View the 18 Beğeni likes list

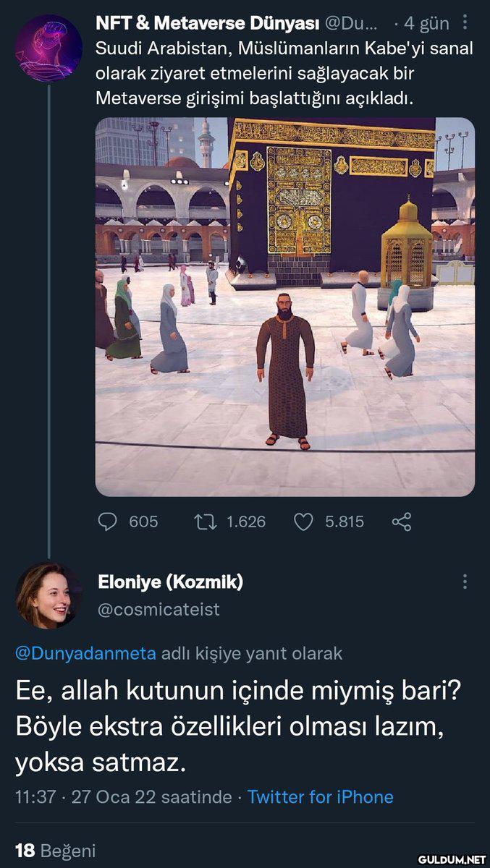coord(56,851)
